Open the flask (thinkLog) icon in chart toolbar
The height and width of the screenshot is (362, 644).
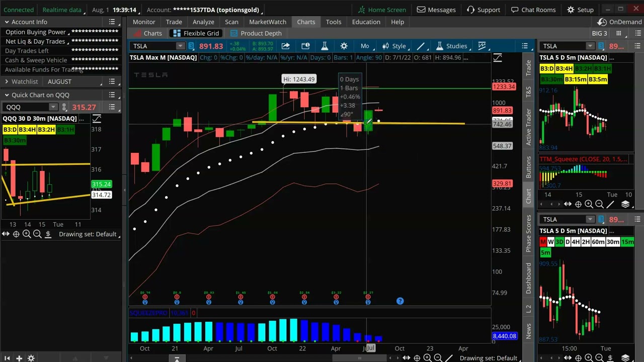[x=325, y=46]
